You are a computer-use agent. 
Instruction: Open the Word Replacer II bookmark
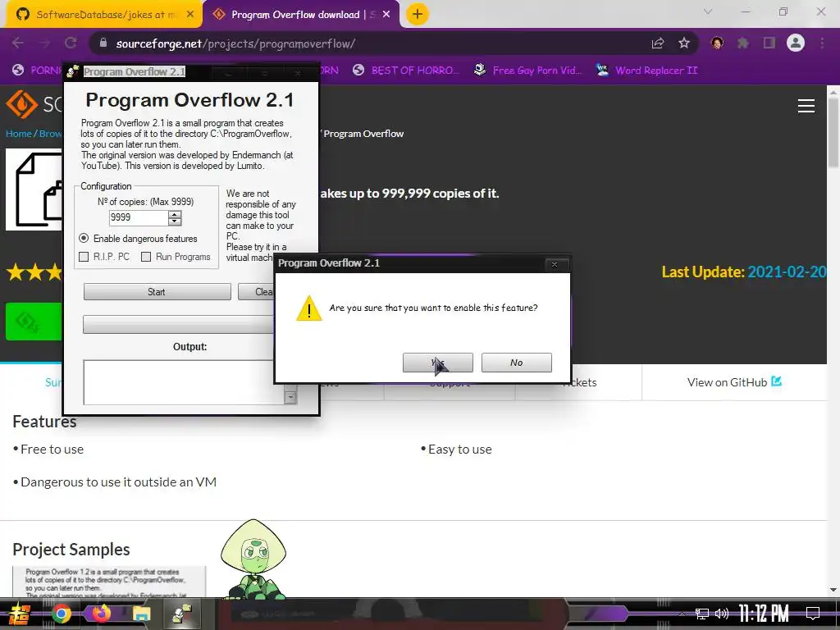[646, 71]
